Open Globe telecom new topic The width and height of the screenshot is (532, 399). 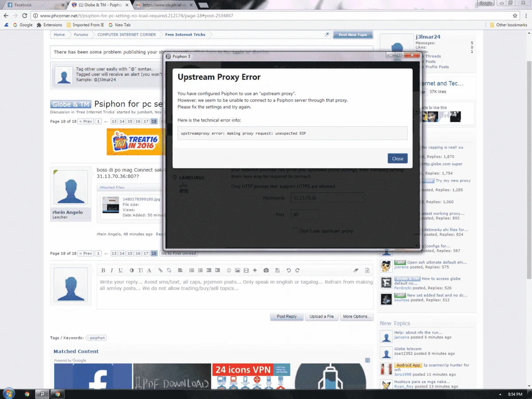coord(407,349)
